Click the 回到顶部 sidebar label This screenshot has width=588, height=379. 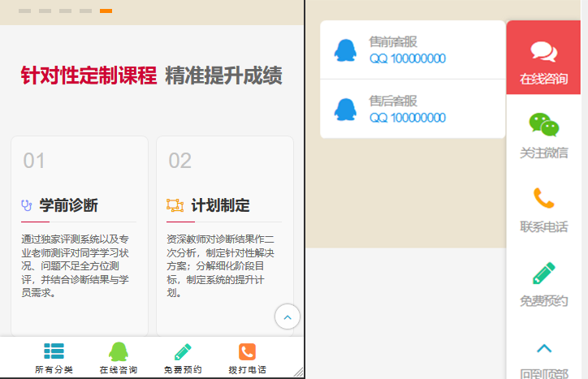[544, 374]
